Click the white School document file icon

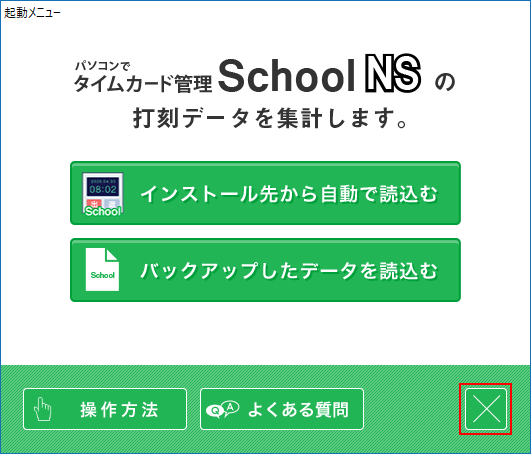coord(102,269)
